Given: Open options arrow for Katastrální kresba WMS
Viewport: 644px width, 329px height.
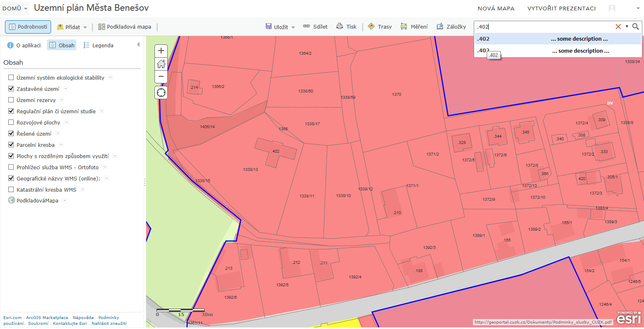Looking at the screenshot, I should 83,190.
